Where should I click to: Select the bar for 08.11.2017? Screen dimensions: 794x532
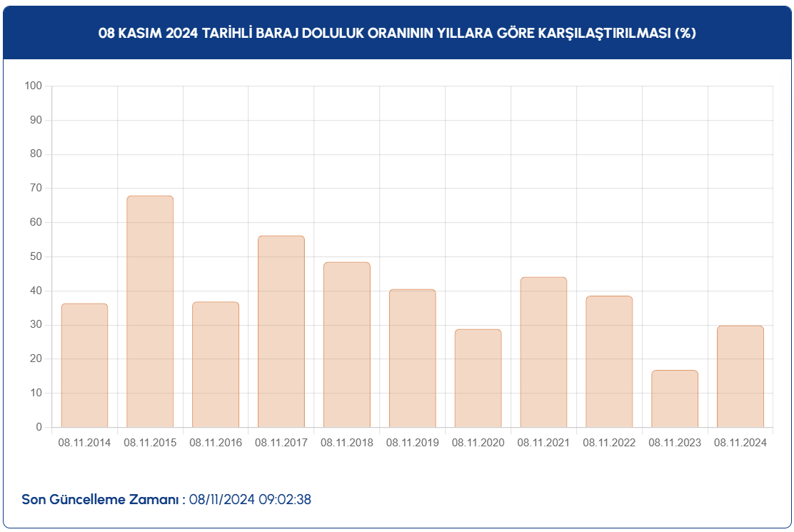point(281,331)
